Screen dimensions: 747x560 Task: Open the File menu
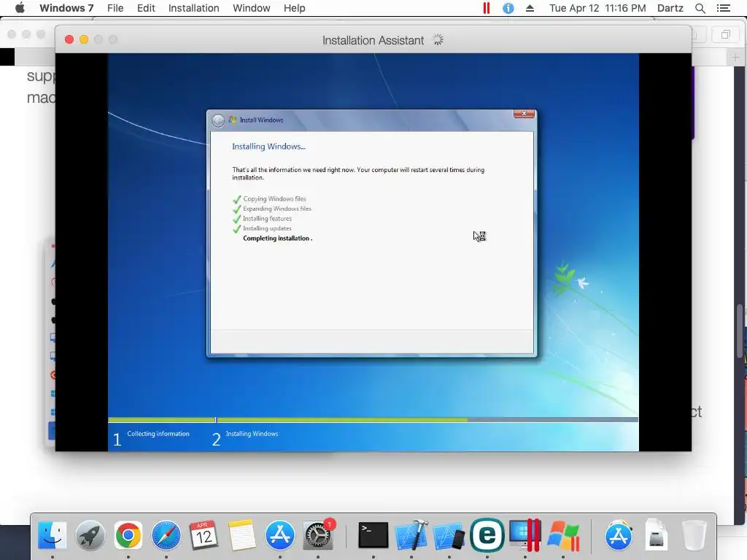(115, 8)
